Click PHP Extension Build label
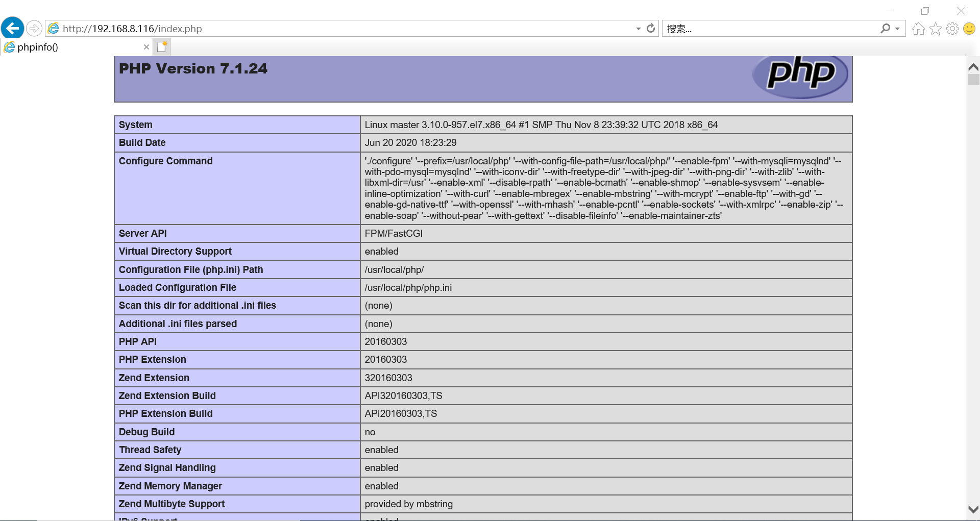Image resolution: width=980 pixels, height=521 pixels. (165, 413)
